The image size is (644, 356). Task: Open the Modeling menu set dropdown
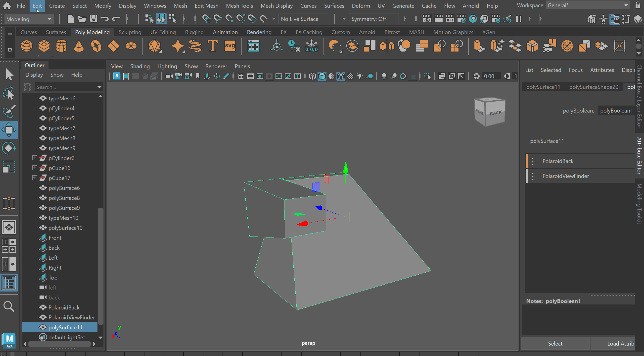[x=29, y=19]
